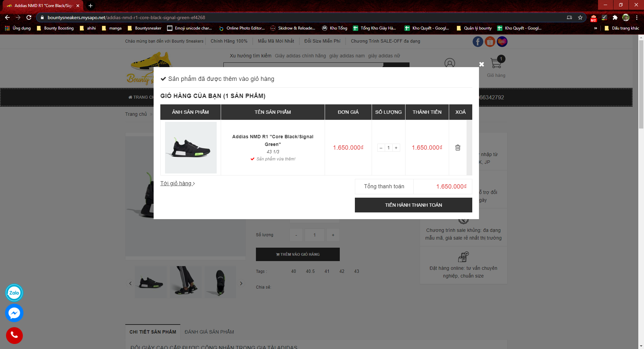Search trend giày adidas nam
The image size is (644, 349).
[347, 56]
